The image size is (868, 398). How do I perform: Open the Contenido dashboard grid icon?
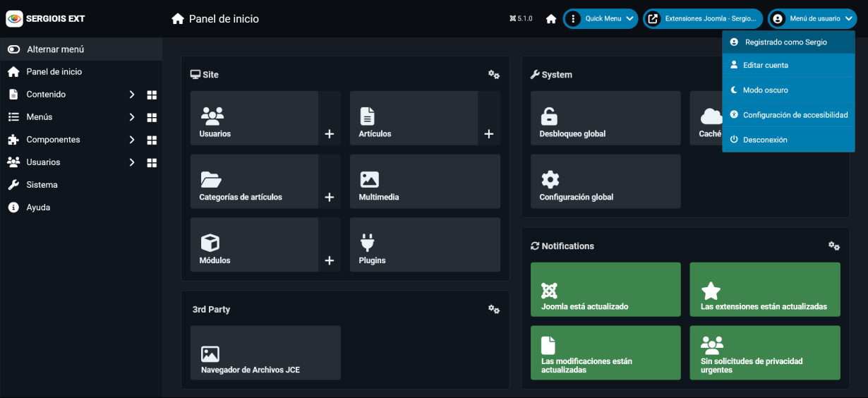pos(152,95)
